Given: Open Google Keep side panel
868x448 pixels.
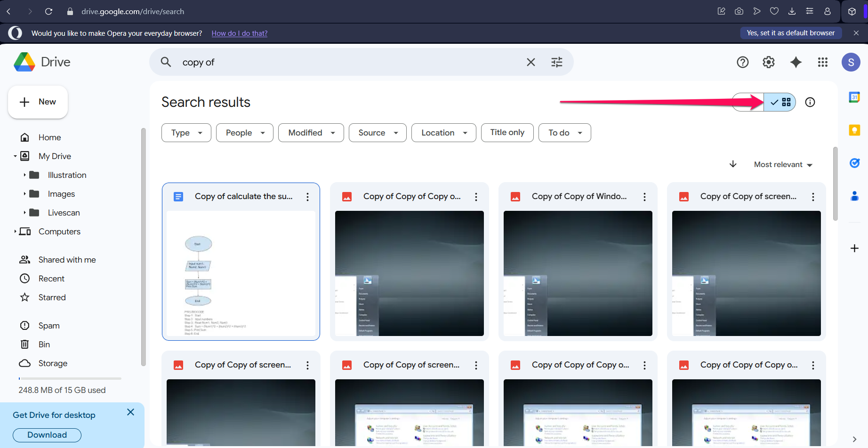Looking at the screenshot, I should (854, 130).
